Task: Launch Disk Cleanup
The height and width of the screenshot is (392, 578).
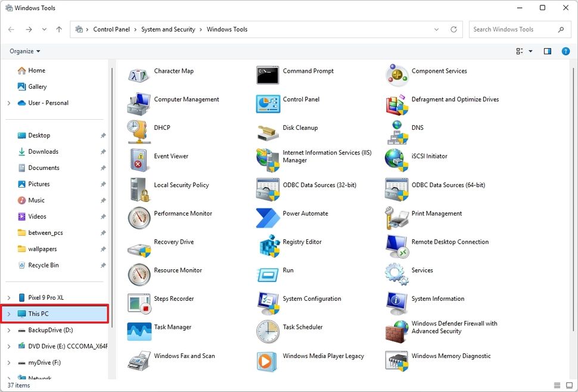Action: (302, 127)
